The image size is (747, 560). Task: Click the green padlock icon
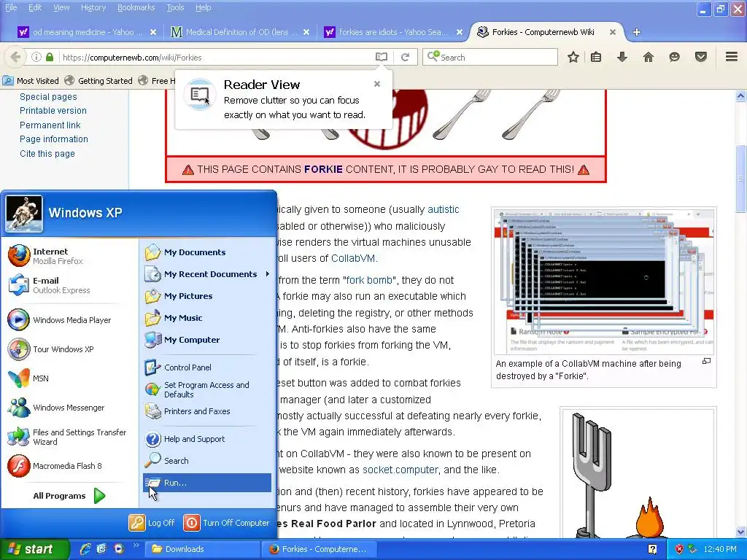[x=50, y=57]
